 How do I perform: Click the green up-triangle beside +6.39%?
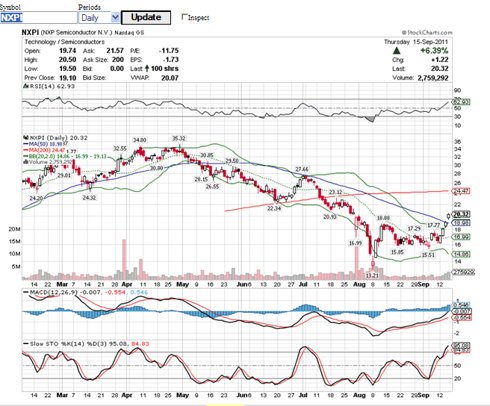coord(396,51)
